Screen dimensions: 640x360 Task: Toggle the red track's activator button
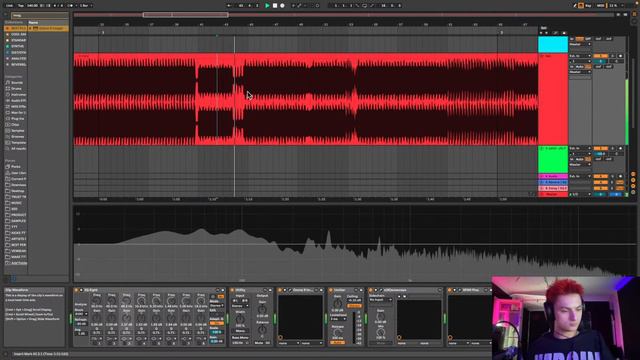(x=600, y=56)
